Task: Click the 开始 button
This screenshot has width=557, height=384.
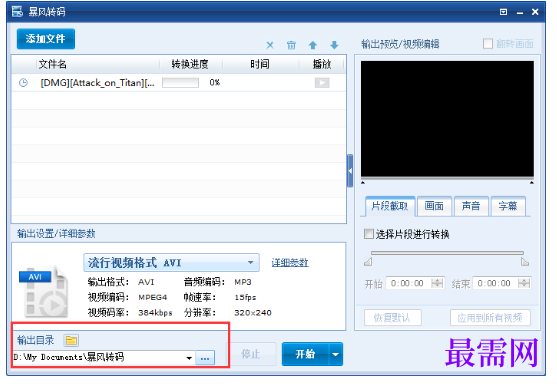Action: [305, 354]
